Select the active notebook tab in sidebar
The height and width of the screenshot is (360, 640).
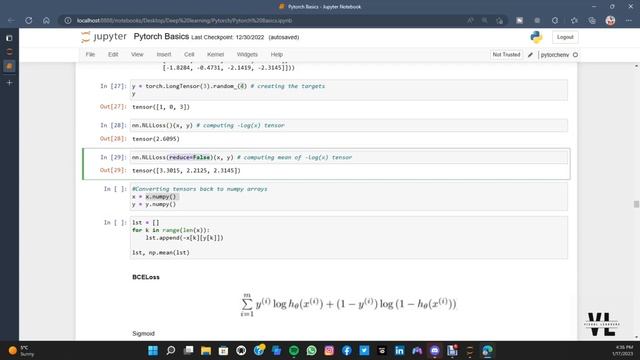tap(9, 66)
